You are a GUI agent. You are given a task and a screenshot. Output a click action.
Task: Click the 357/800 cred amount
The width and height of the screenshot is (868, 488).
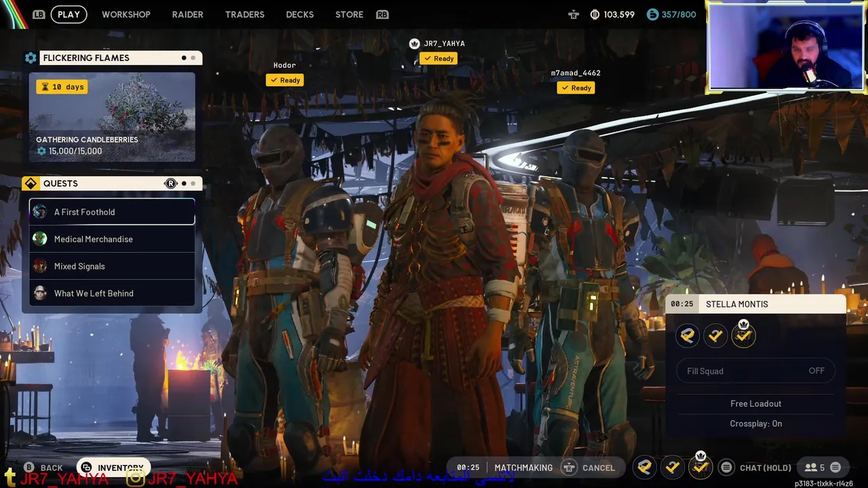[679, 14]
